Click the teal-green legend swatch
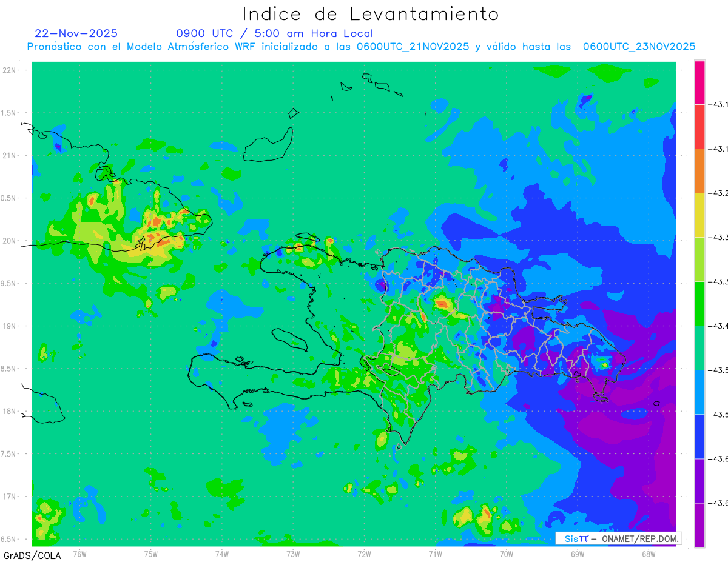 [x=699, y=348]
